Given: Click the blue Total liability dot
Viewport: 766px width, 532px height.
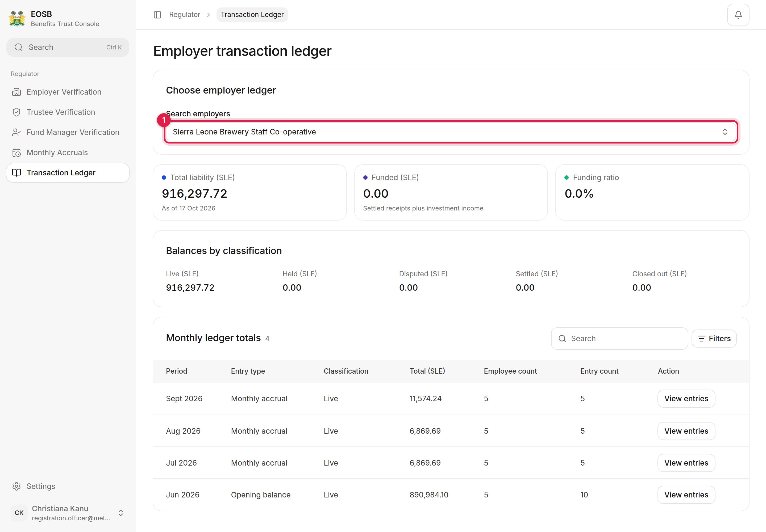Looking at the screenshot, I should pyautogui.click(x=164, y=178).
